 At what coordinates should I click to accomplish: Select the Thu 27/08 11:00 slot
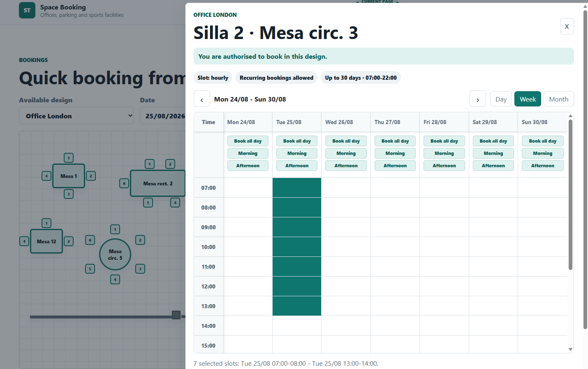395,267
